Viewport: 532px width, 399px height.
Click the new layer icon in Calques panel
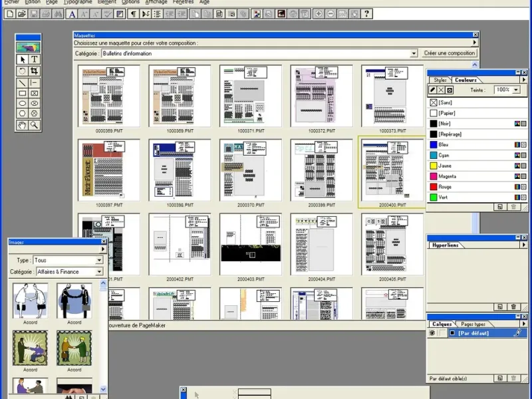tap(500, 378)
